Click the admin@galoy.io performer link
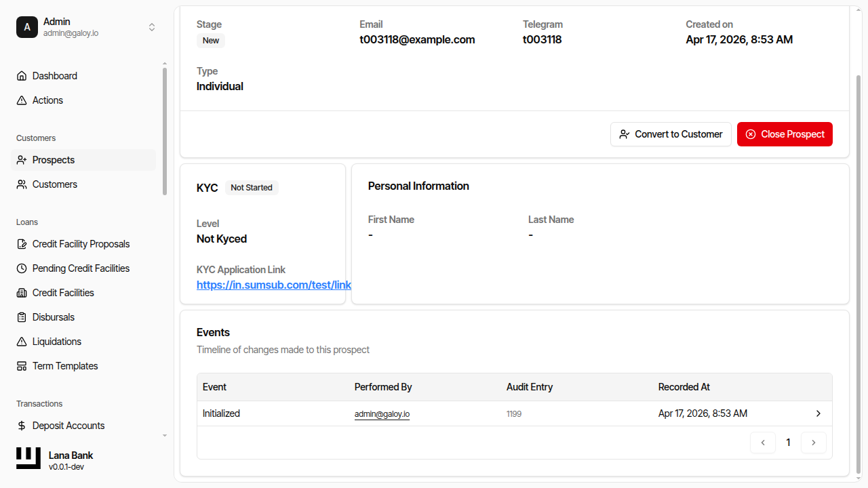This screenshot has height=488, width=868. click(x=382, y=413)
